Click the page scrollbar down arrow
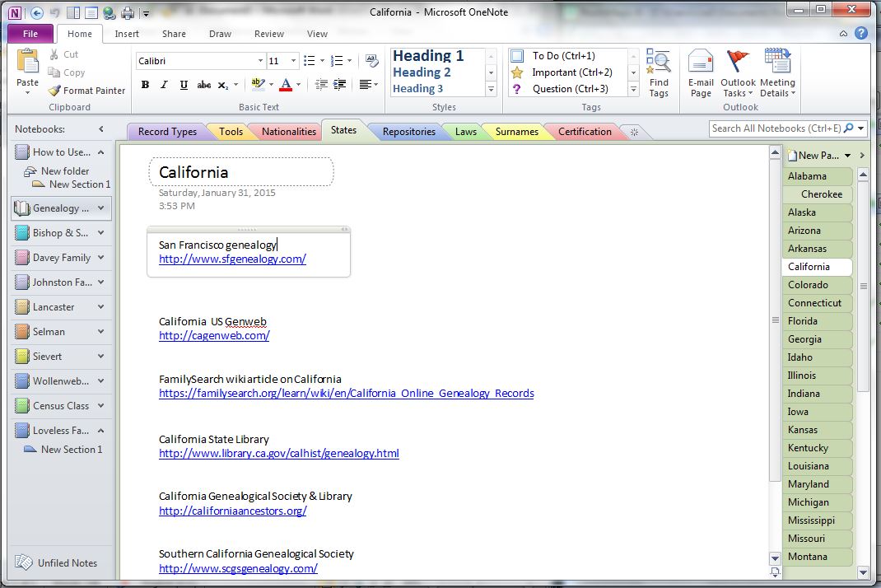 coord(775,558)
